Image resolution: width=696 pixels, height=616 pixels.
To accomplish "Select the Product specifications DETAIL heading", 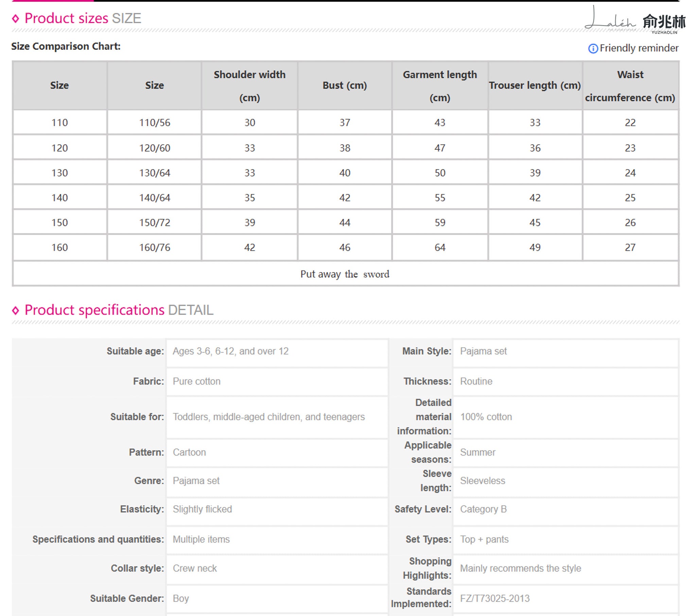I will [119, 310].
